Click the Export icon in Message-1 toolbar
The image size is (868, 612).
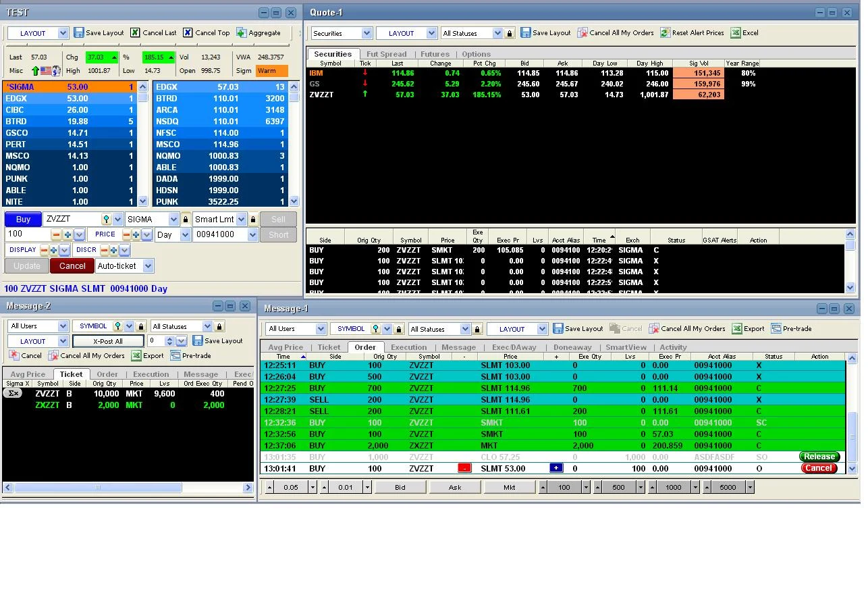(738, 329)
